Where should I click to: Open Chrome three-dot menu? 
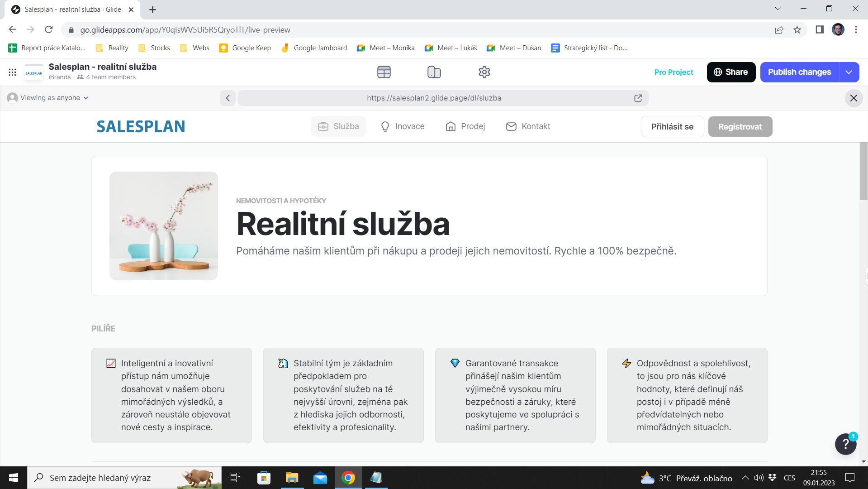pos(856,30)
